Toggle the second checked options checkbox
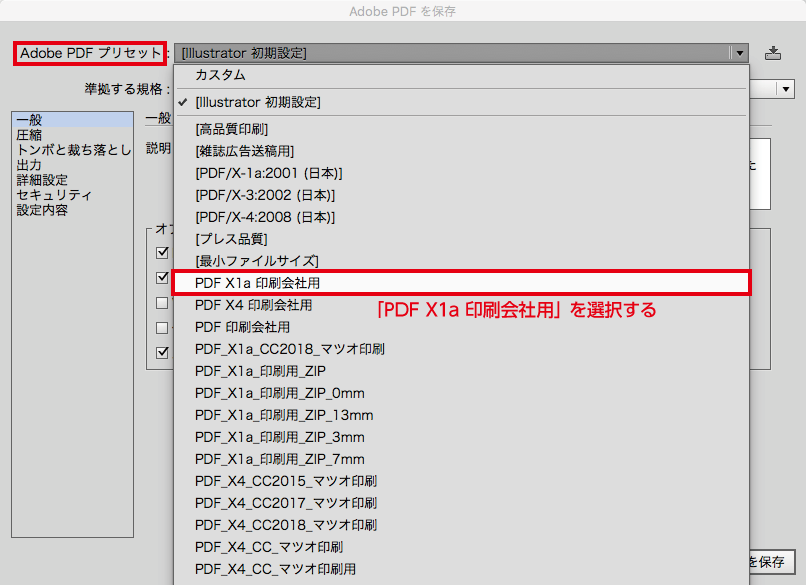Screen dimensions: 806x585 (162, 277)
